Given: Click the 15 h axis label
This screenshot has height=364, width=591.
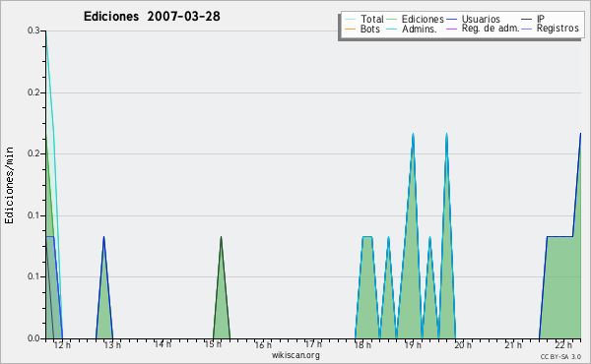Looking at the screenshot, I should 213,344.
